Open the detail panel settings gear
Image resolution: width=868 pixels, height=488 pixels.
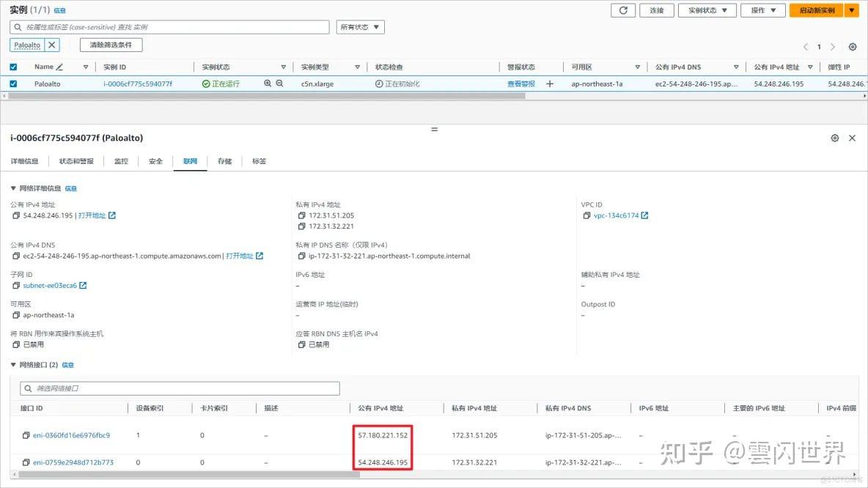point(834,138)
